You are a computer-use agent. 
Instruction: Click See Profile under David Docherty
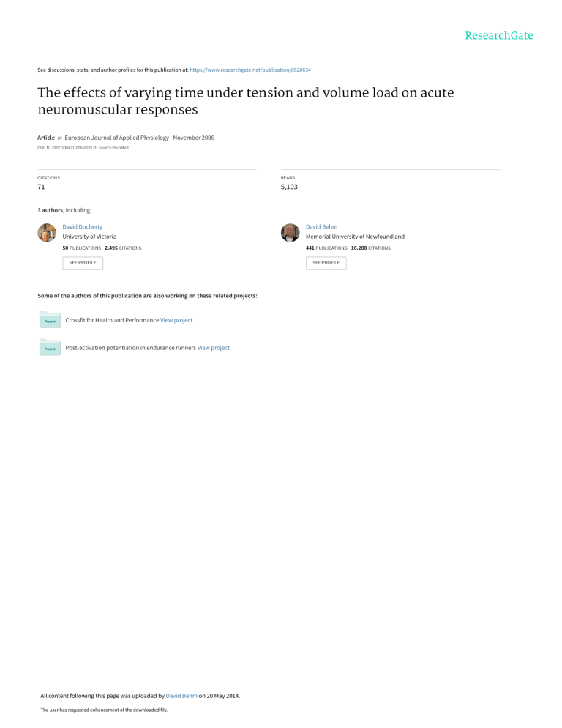click(83, 263)
